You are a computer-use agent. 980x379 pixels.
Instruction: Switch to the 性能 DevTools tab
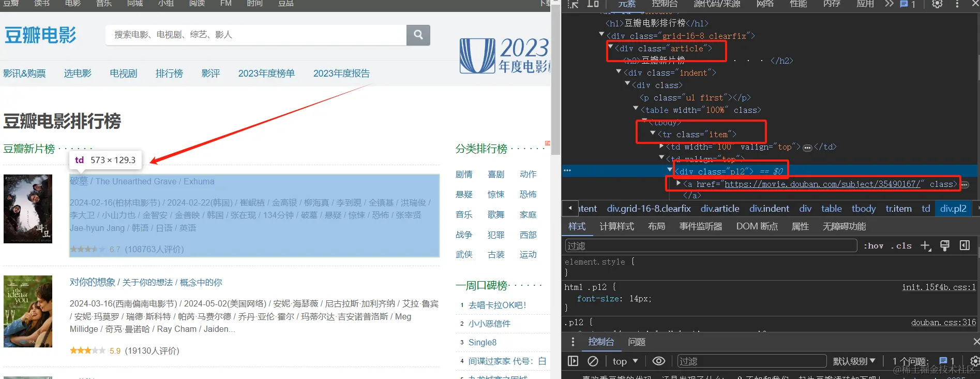pos(798,4)
